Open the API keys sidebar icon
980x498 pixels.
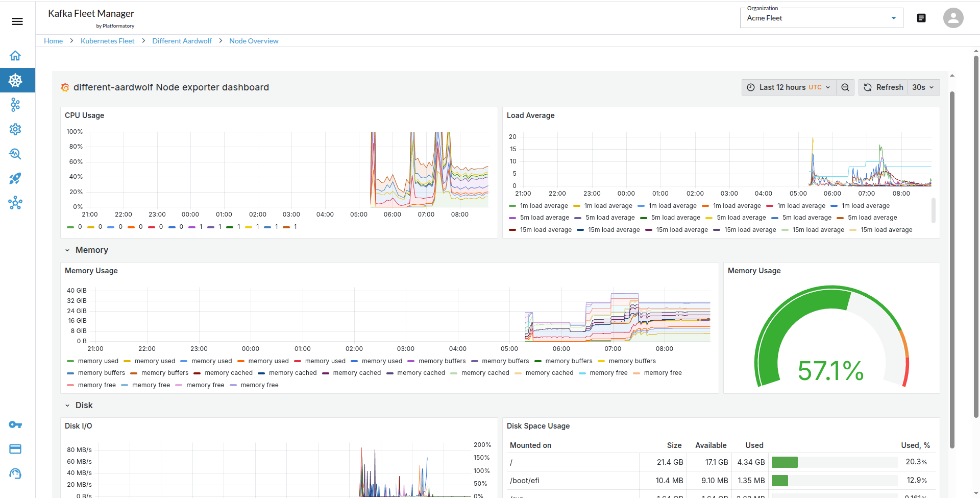(x=15, y=424)
